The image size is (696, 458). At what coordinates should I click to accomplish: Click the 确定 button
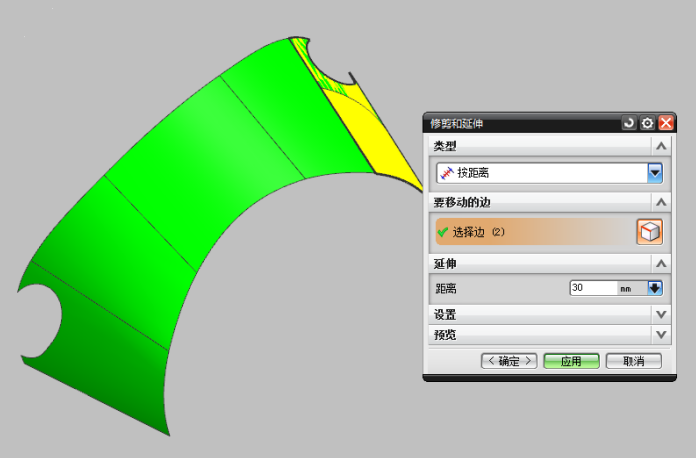coord(509,361)
